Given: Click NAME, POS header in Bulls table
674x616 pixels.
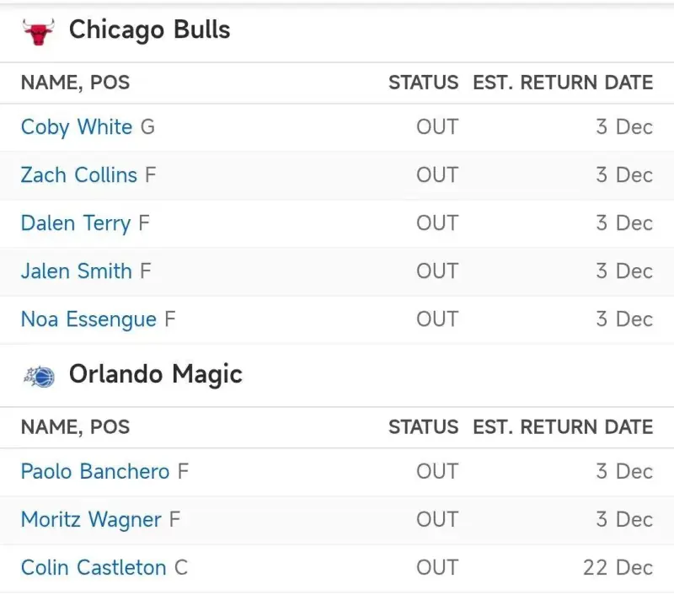Looking at the screenshot, I should [x=75, y=83].
